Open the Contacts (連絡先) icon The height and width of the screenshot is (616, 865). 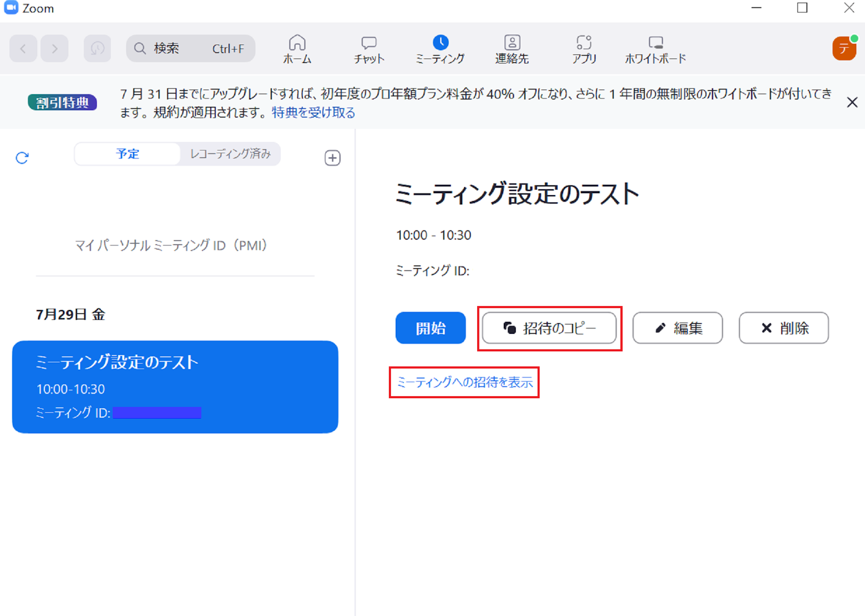(x=512, y=43)
